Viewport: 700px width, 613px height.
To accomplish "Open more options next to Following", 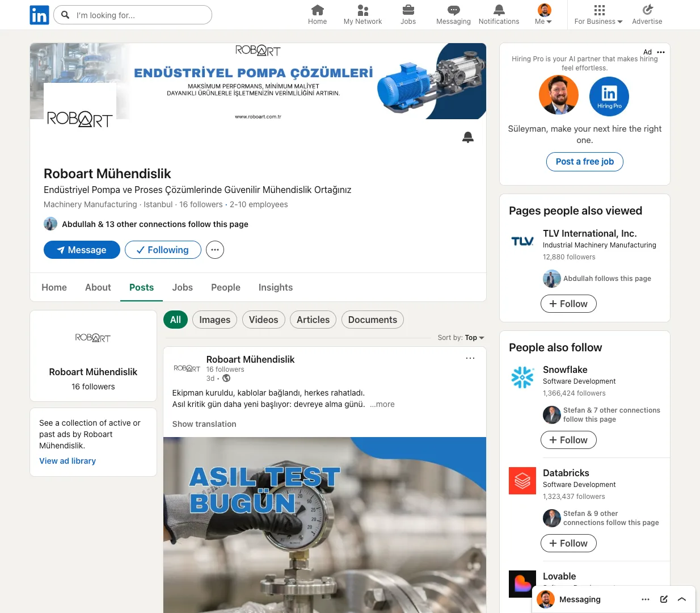I will coord(215,250).
